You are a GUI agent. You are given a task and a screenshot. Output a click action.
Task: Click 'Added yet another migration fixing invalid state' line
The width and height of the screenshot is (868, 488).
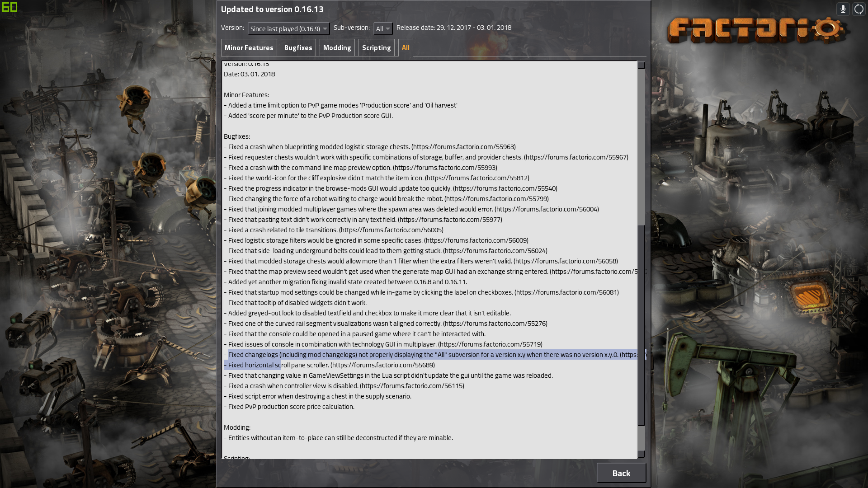pyautogui.click(x=345, y=282)
